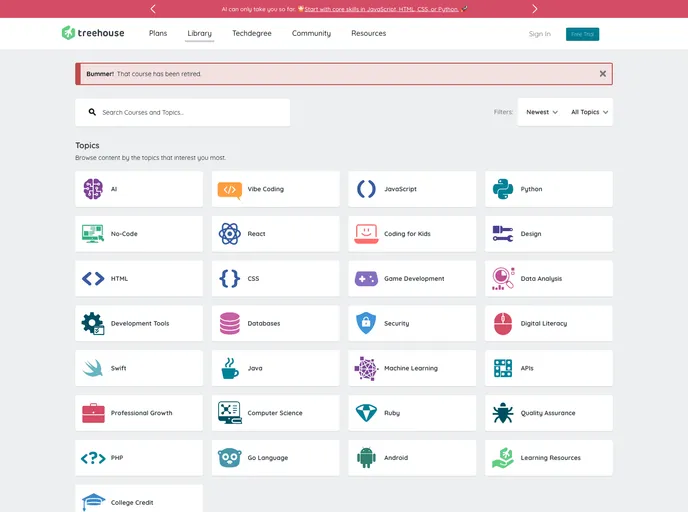Choose the Coding for Kids laptop icon

(366, 234)
